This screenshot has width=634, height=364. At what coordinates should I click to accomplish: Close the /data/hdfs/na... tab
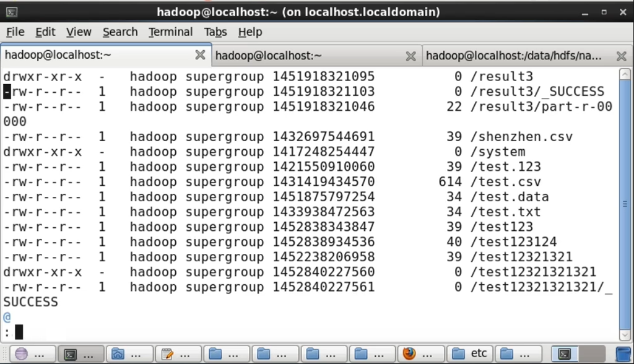[x=622, y=56]
